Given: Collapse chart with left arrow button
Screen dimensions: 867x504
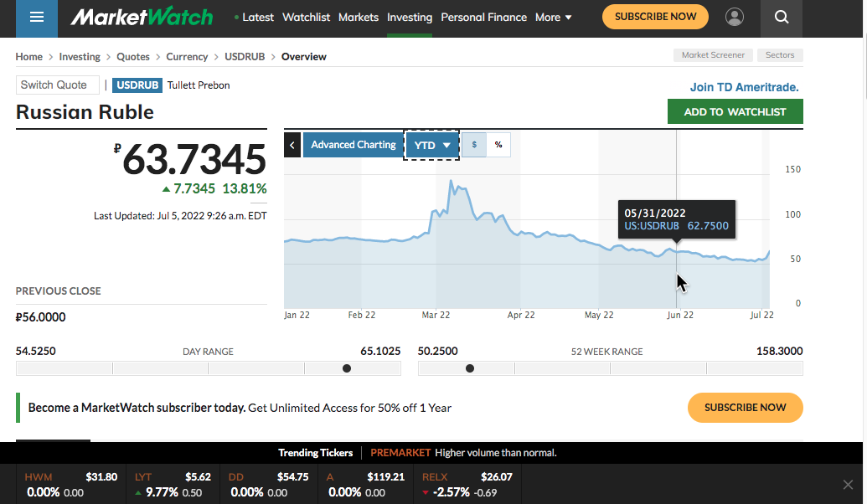Looking at the screenshot, I should 292,145.
